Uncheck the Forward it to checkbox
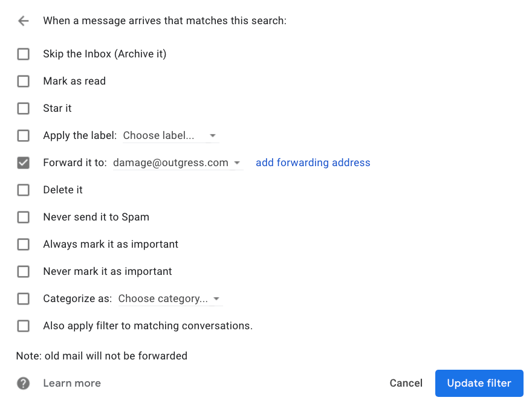 (24, 163)
